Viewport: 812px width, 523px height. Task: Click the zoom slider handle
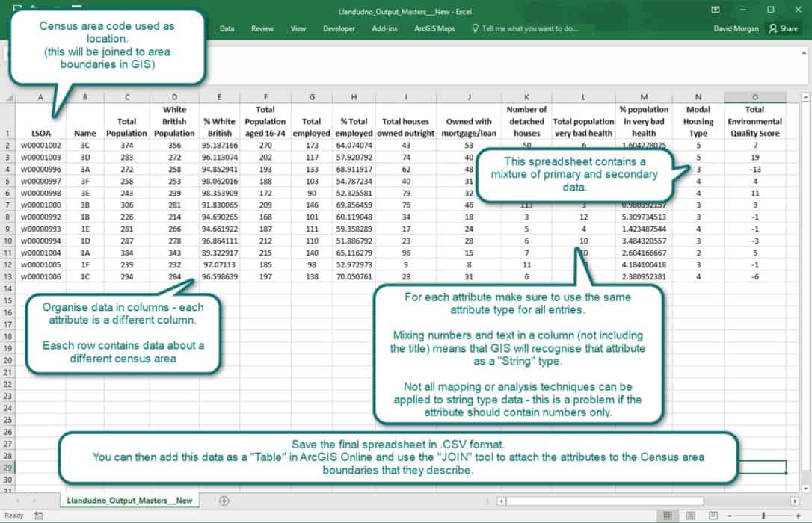pyautogui.click(x=763, y=516)
